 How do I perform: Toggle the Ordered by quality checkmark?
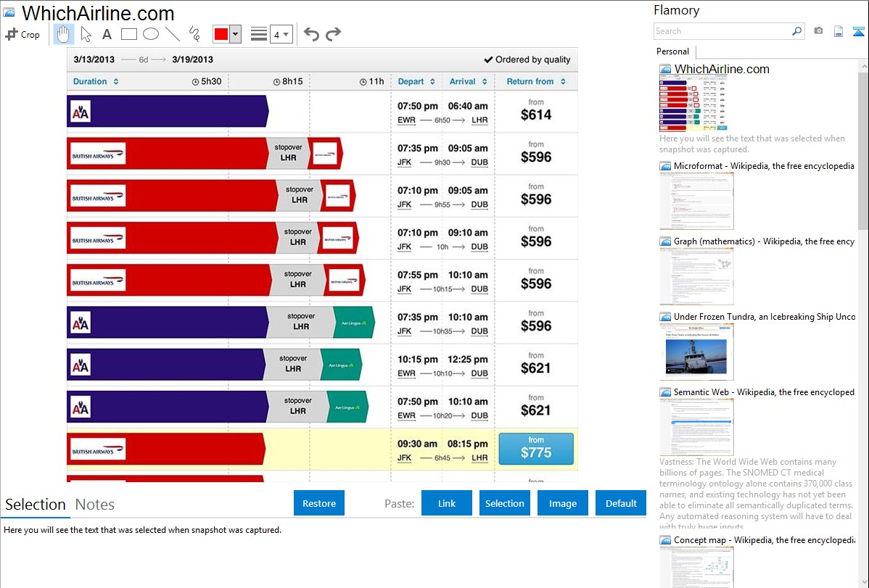pyautogui.click(x=488, y=60)
